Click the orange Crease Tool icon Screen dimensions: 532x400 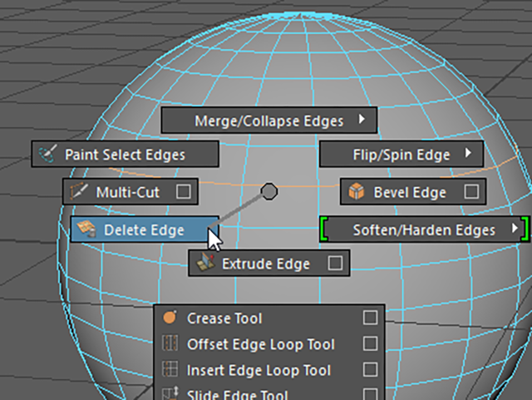click(170, 318)
